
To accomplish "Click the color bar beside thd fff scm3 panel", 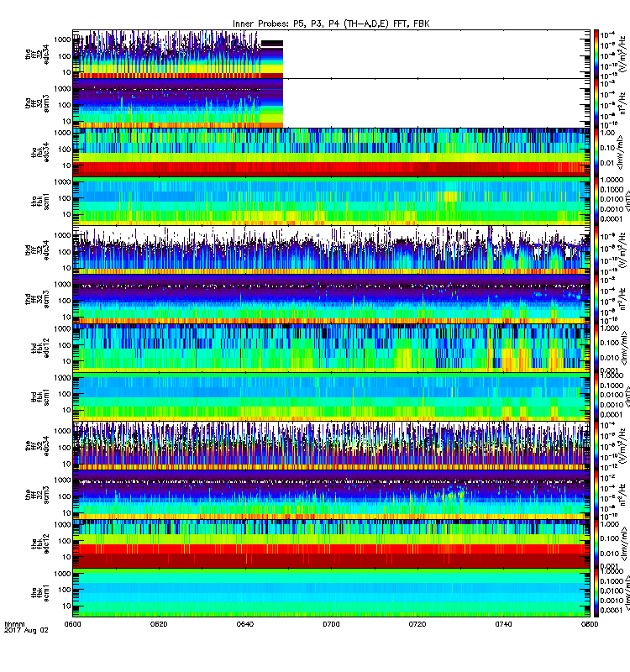I will click(596, 299).
